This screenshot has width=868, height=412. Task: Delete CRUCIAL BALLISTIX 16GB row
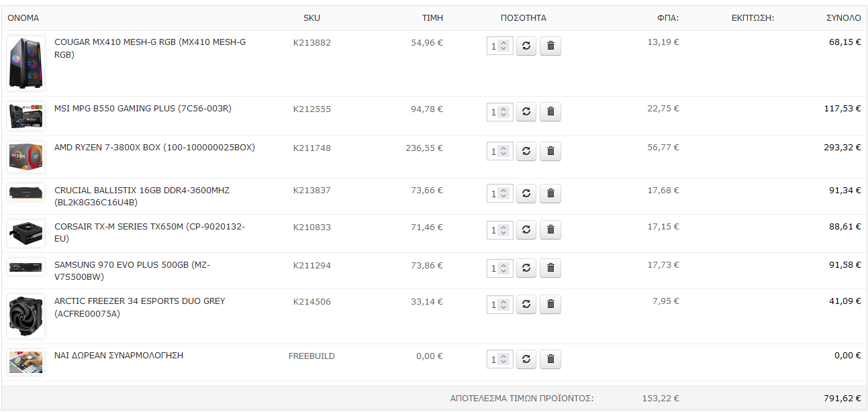coord(550,193)
